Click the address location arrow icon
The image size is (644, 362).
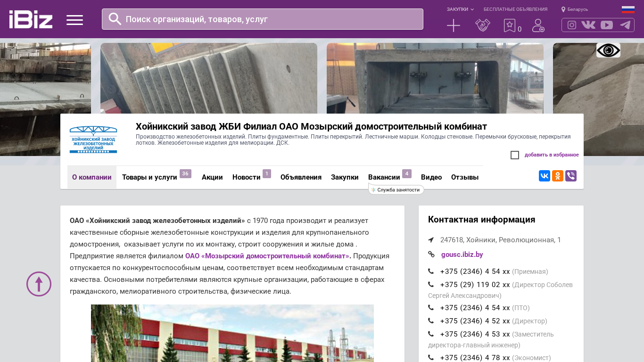pos(431,240)
